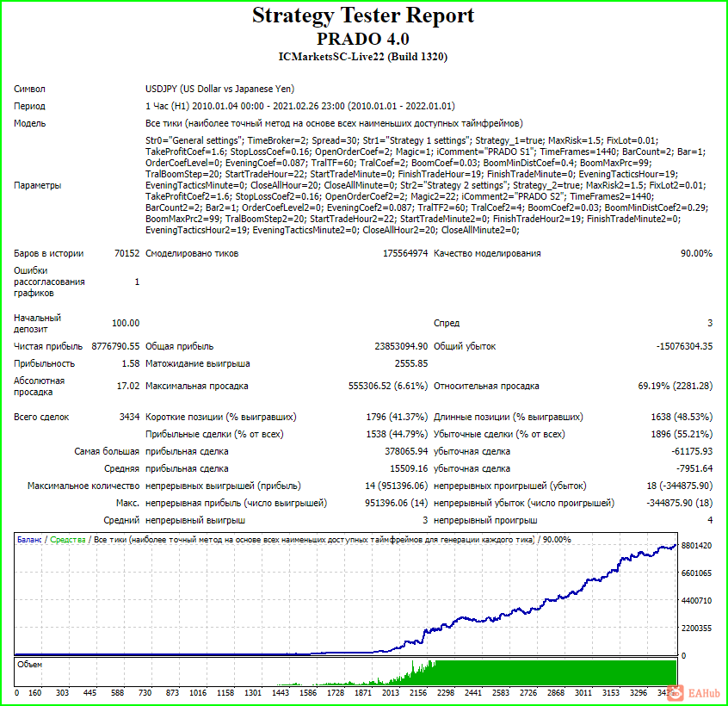Click the Модель label
Screen dimensions: 728x706
point(30,123)
